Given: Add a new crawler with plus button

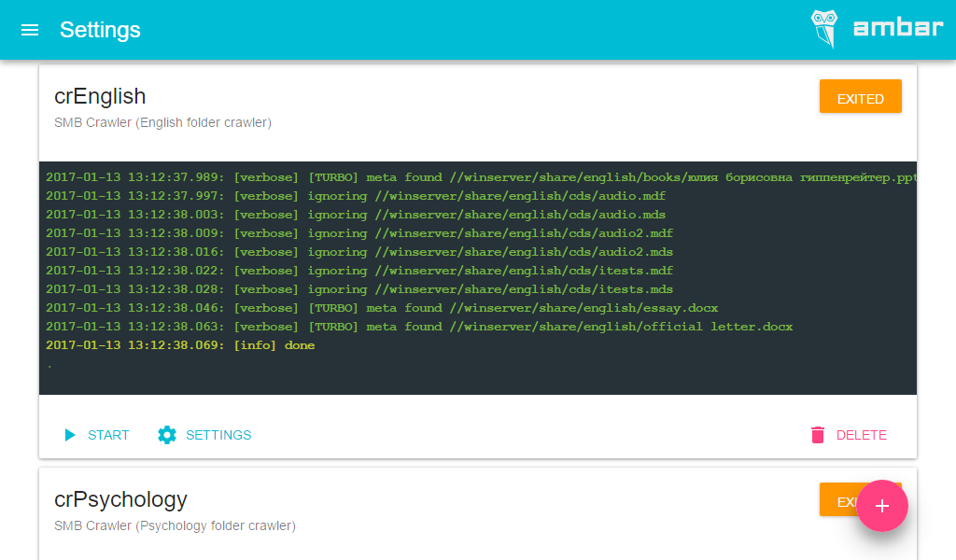Looking at the screenshot, I should (881, 506).
